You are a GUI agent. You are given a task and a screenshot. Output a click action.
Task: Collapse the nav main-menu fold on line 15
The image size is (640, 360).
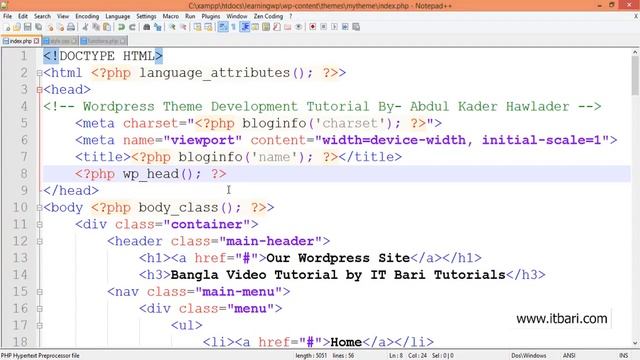pyautogui.click(x=39, y=292)
